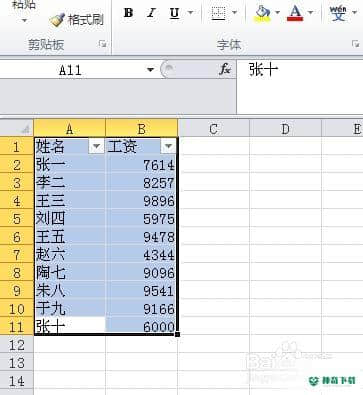Image resolution: width=363 pixels, height=395 pixels.
Task: Click formula bar containing 张十
Action: tap(300, 87)
